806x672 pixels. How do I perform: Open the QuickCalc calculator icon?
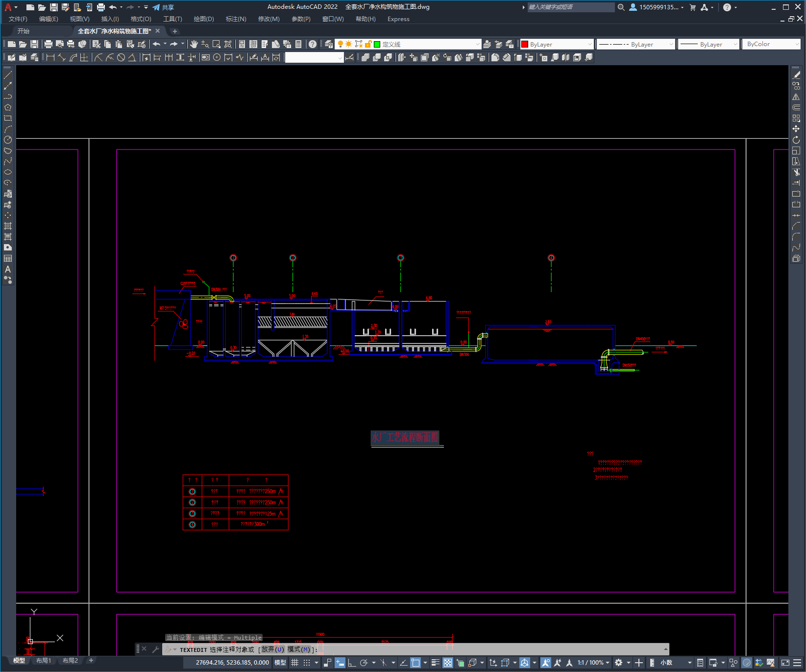(x=298, y=44)
